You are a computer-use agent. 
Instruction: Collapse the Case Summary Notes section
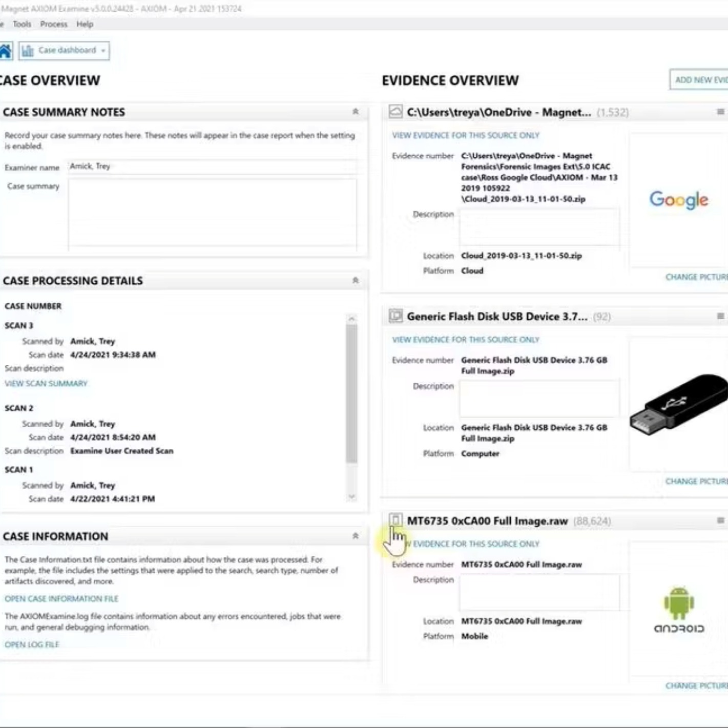[x=356, y=112]
